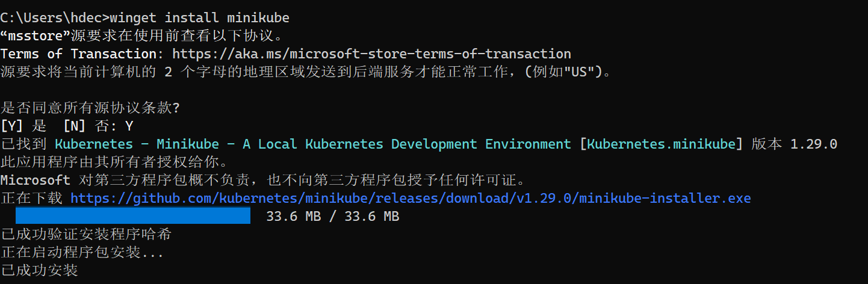Open the Microsoft Store terms of transaction URL
Image resolution: width=868 pixels, height=284 pixels.
[371, 54]
